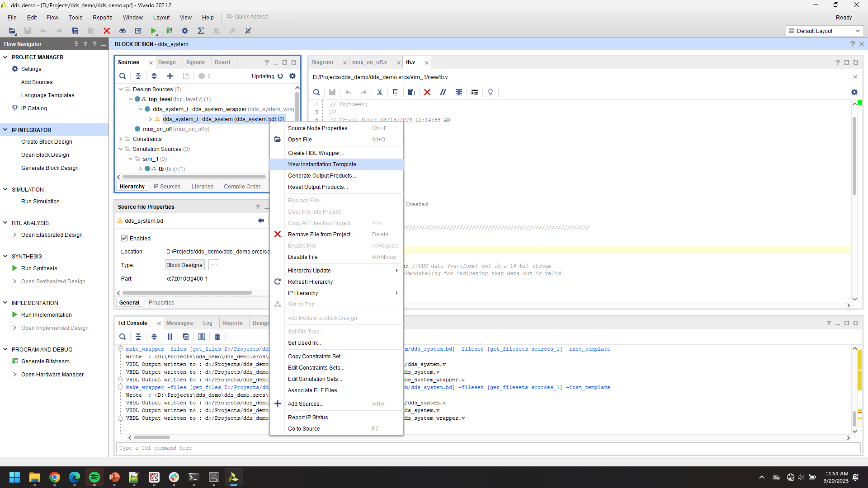Collapse the SYNTHESIS section
Viewport: 868px width, 488px height.
[x=5, y=257]
